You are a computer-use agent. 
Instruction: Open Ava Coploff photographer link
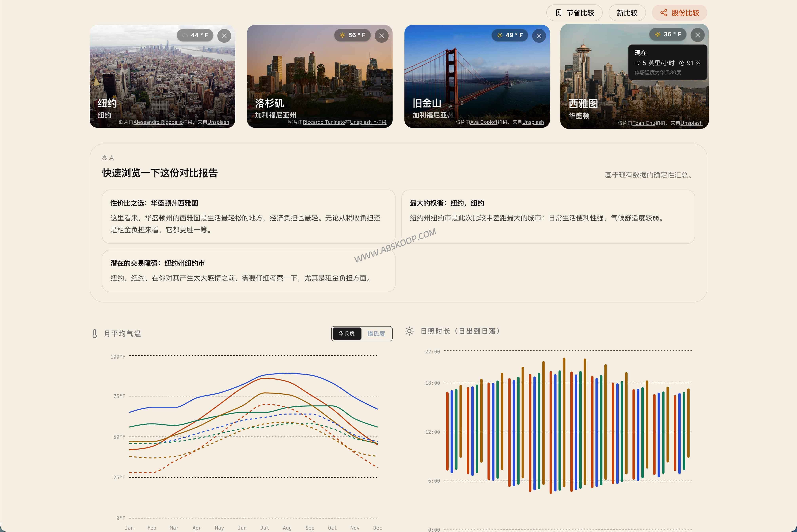click(x=484, y=122)
